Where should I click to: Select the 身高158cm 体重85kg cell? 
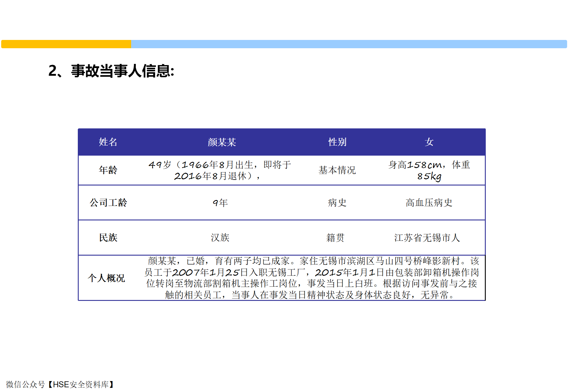tap(429, 170)
